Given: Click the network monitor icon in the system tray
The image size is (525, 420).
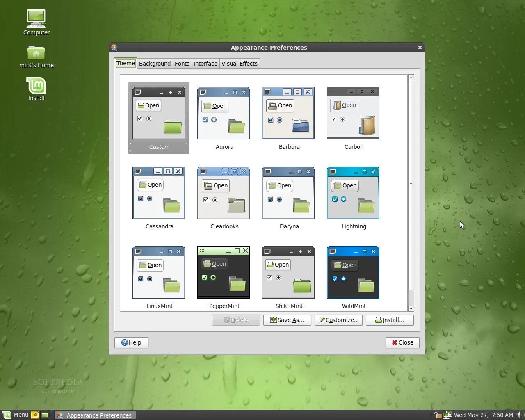Looking at the screenshot, I should pos(447,415).
